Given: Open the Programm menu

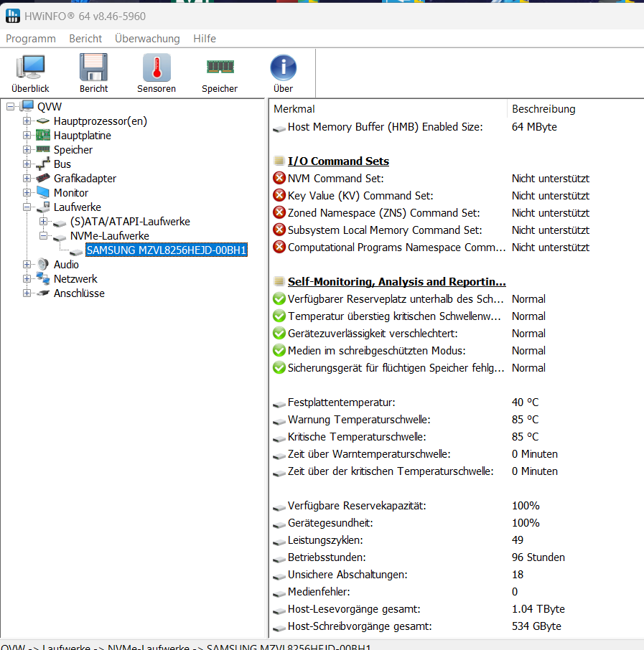Looking at the screenshot, I should click(x=31, y=39).
